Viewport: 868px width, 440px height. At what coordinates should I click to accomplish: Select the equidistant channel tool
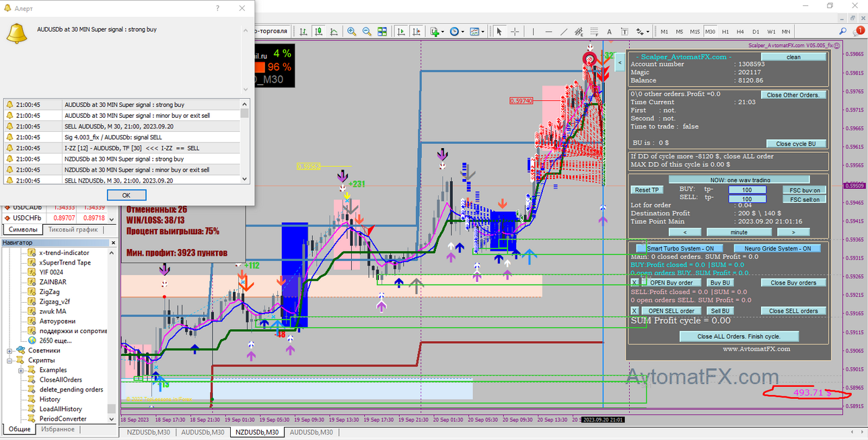[x=579, y=31]
